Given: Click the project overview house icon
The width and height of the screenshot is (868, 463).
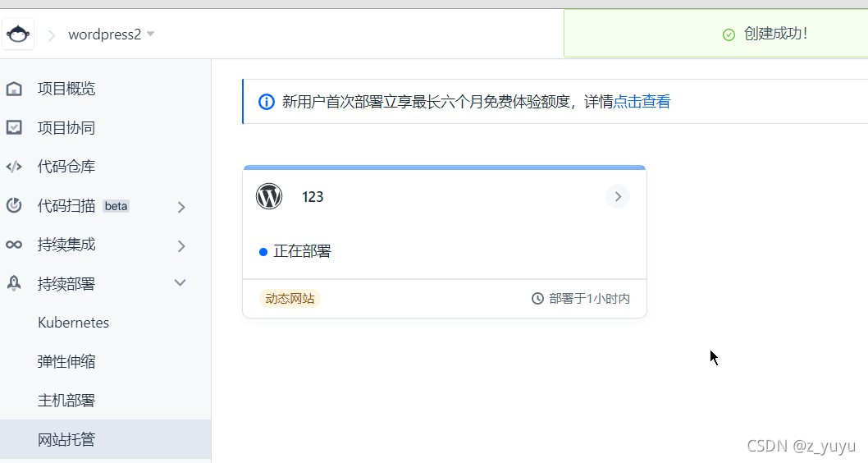Looking at the screenshot, I should point(14,89).
